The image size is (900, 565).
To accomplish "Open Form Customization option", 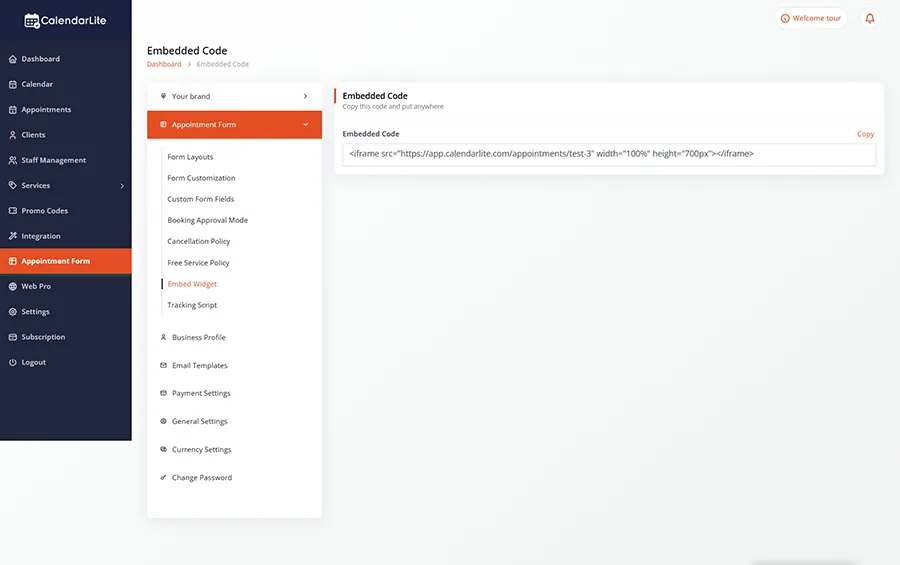I will click(201, 178).
